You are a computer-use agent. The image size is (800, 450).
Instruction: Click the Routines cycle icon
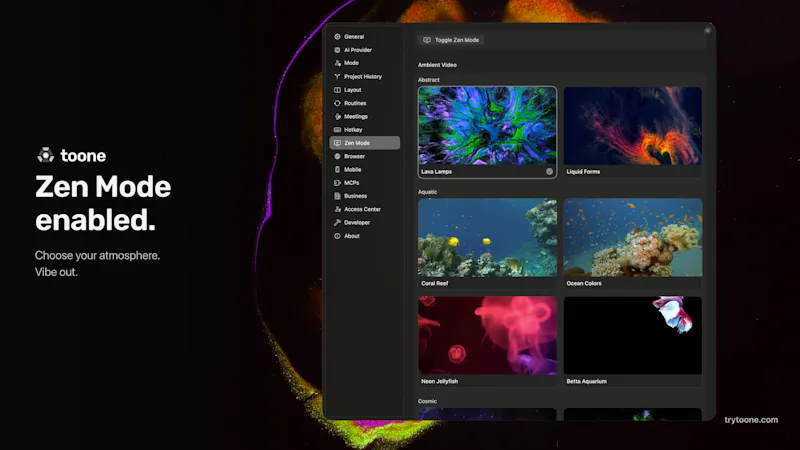pos(337,103)
